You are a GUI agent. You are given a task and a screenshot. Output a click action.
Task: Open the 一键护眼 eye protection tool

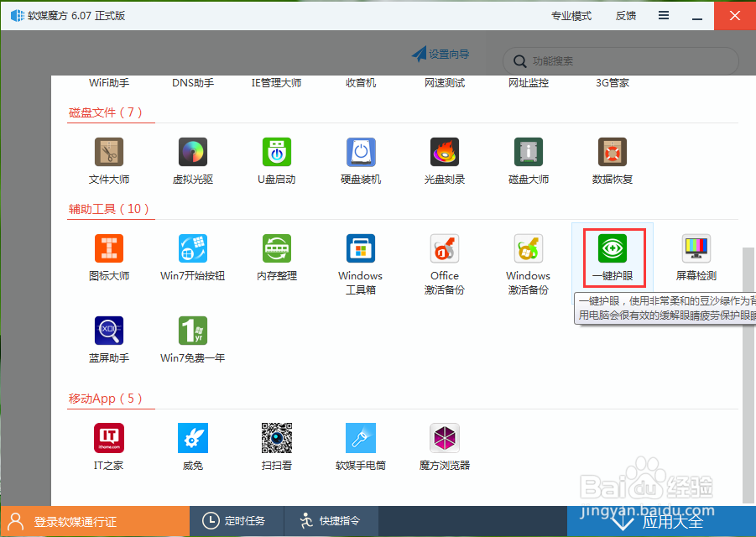click(x=612, y=256)
